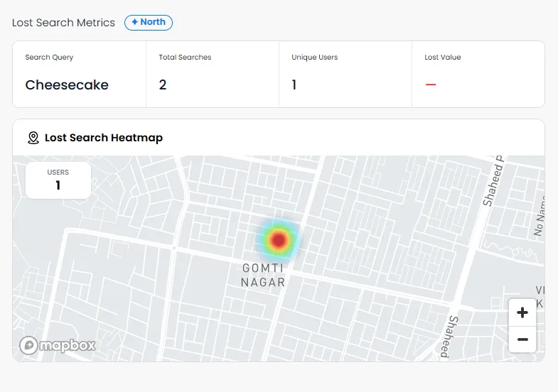Screen dimensions: 558x392
Task: Click the Cheesecake search query value
Action: pyautogui.click(x=67, y=85)
